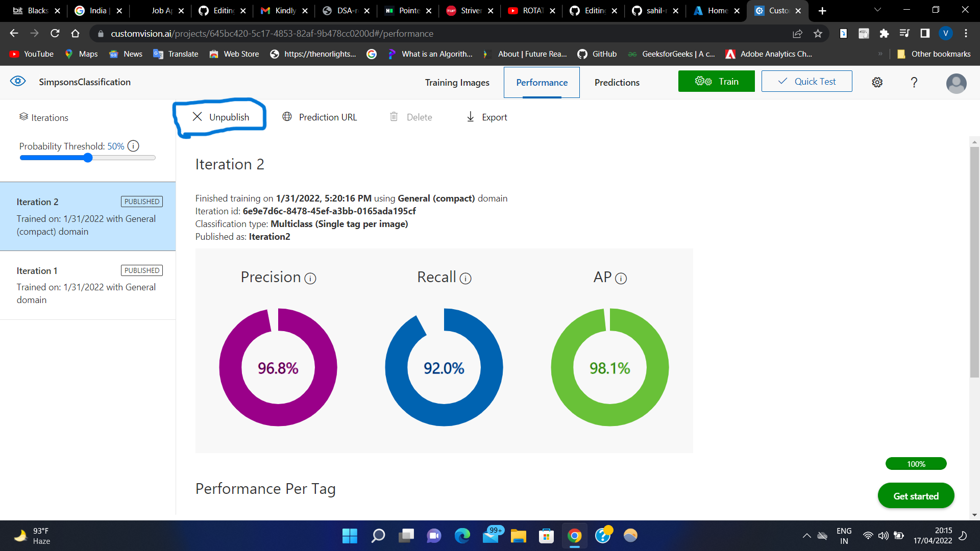Bookmark page with star icon
Viewport: 980px width, 551px height.
(x=818, y=34)
